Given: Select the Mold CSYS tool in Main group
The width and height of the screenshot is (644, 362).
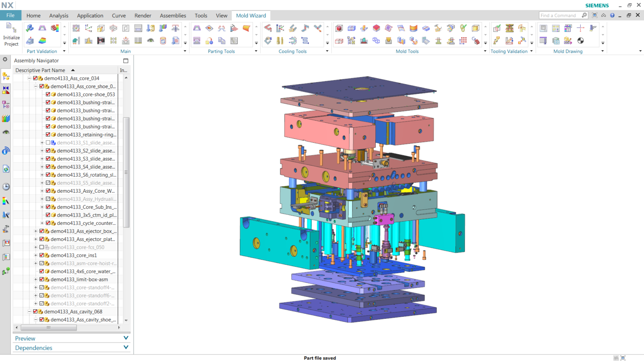Looking at the screenshot, I should pos(88,28).
